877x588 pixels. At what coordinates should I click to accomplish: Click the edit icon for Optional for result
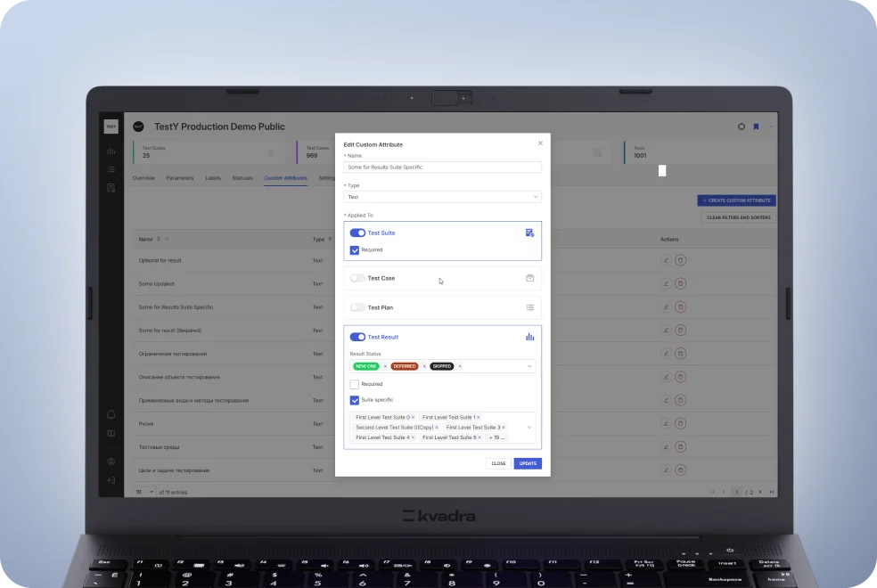666,261
